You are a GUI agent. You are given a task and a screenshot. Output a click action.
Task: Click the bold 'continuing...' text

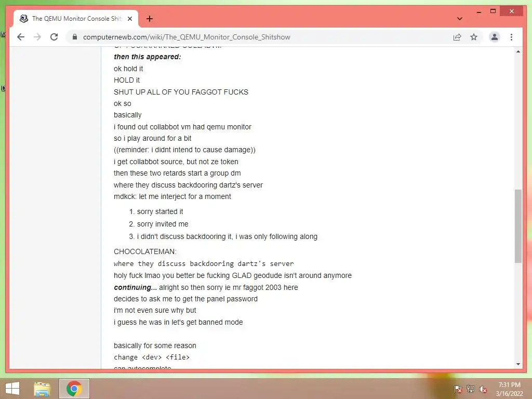click(x=136, y=287)
